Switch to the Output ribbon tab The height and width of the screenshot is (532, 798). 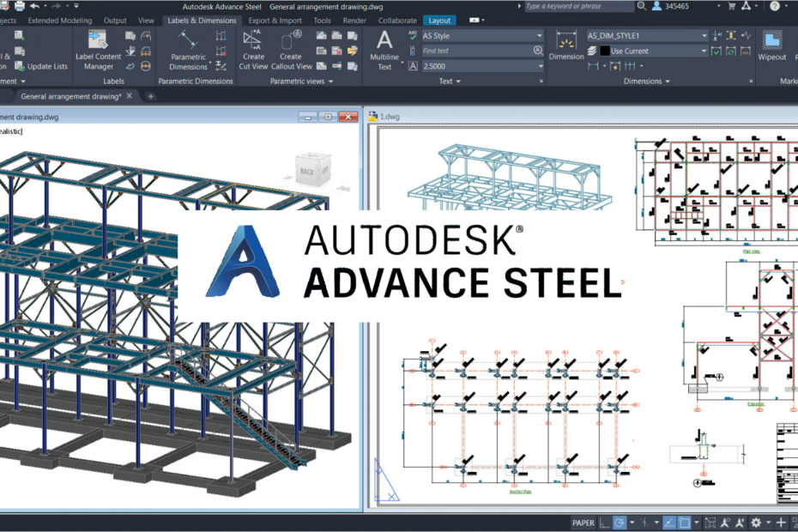[x=115, y=21]
